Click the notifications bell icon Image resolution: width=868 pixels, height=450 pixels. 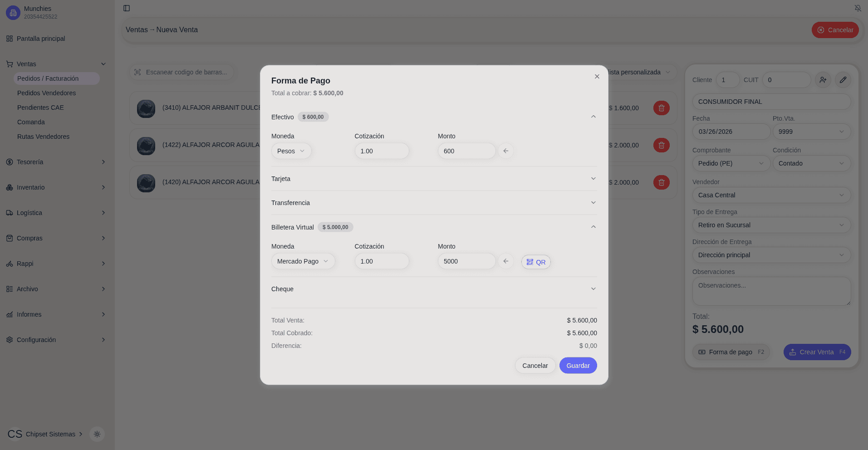[858, 8]
